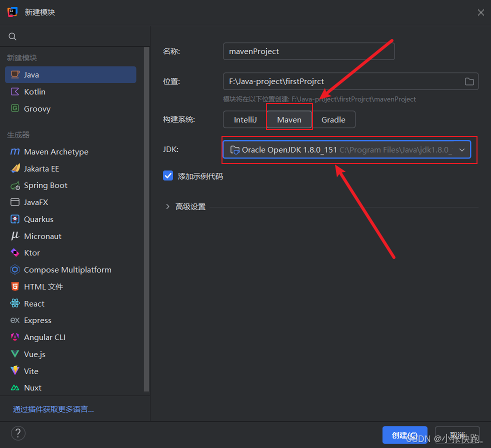This screenshot has height=448, width=491.
Task: Select Express generator label
Action: (37, 320)
